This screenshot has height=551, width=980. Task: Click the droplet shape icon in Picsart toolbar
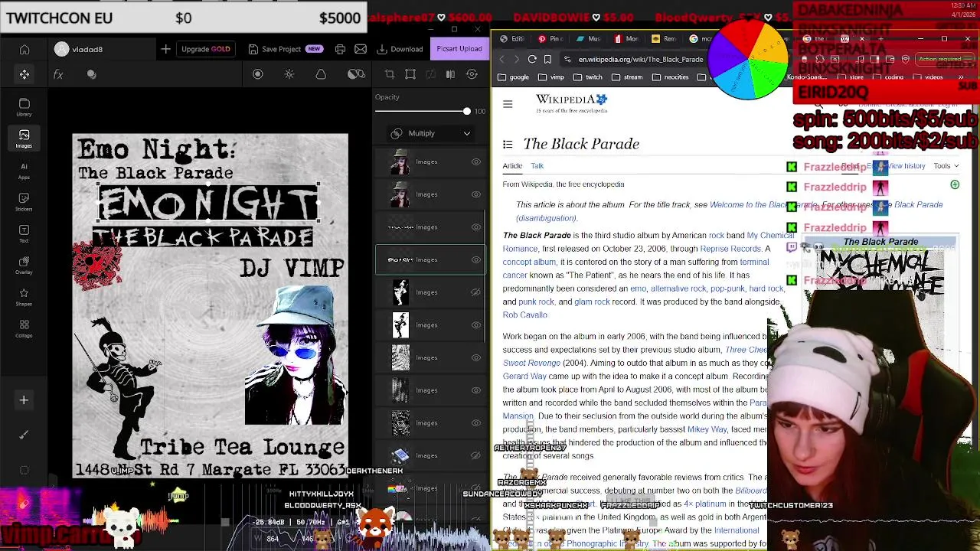click(x=321, y=74)
